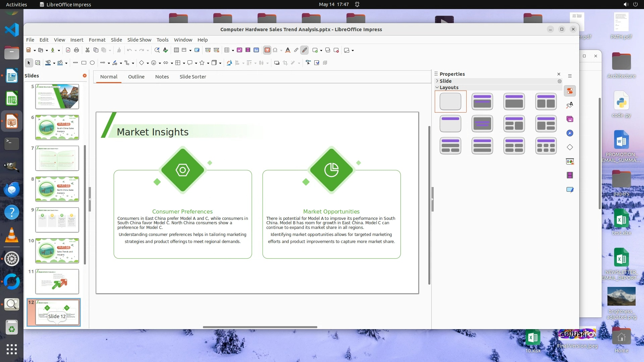Open the New Slide dropdown arrow

point(321,51)
